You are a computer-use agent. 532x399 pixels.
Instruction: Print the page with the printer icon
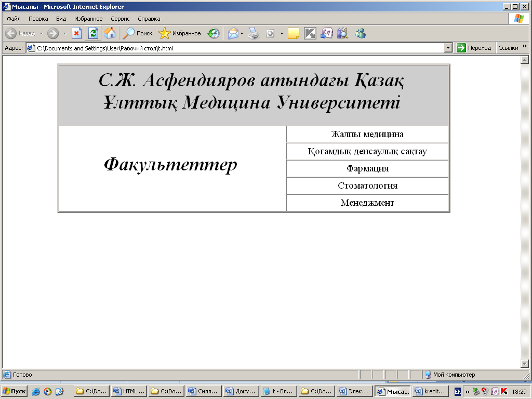coord(254,33)
